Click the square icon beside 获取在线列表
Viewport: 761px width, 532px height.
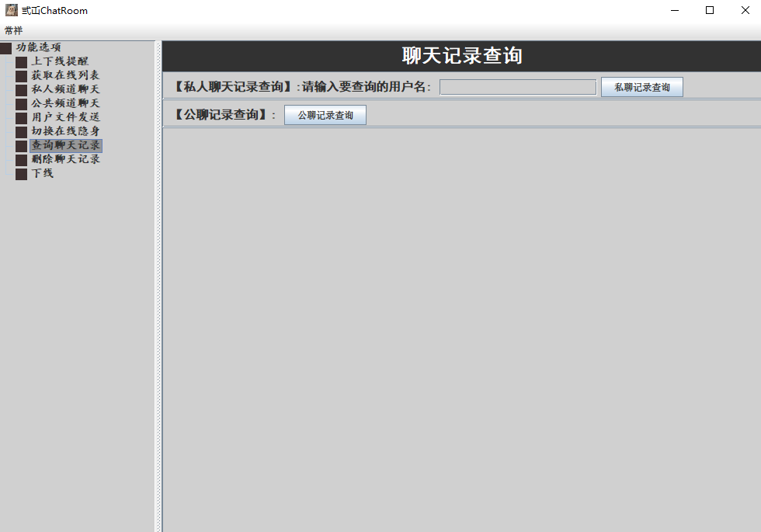click(21, 75)
